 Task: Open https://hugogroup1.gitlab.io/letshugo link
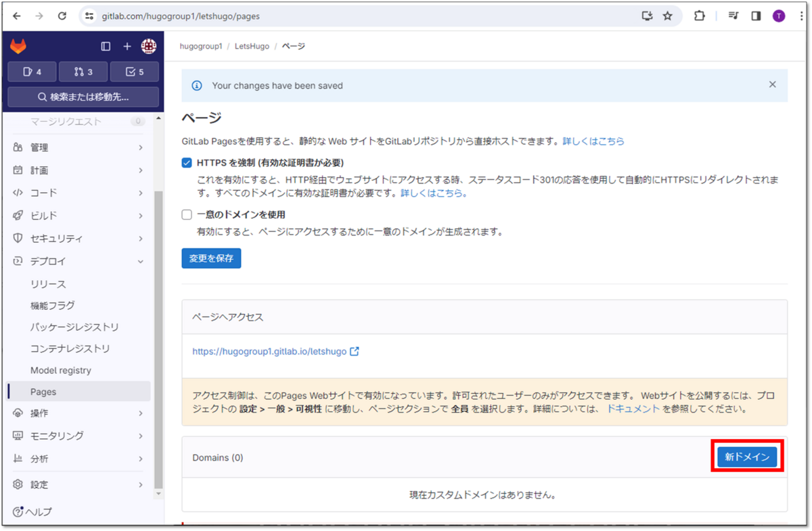269,352
